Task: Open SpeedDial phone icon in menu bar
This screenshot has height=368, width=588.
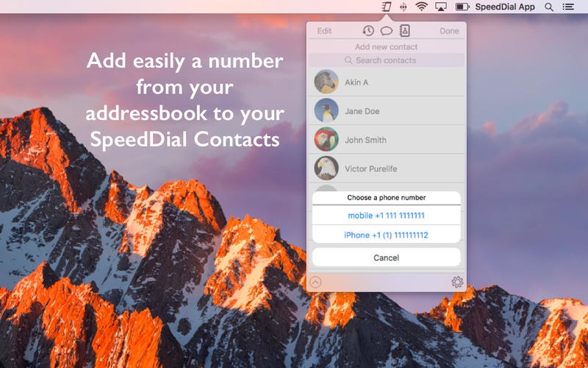Action: [x=387, y=7]
